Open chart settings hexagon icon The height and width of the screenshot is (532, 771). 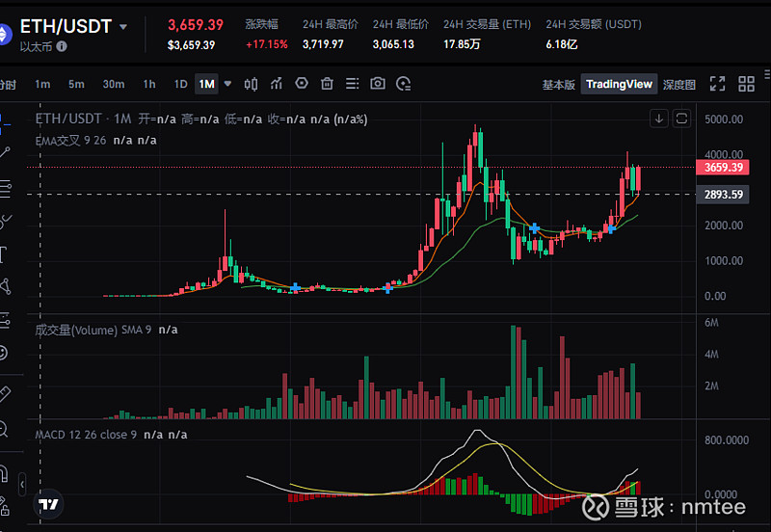click(302, 83)
